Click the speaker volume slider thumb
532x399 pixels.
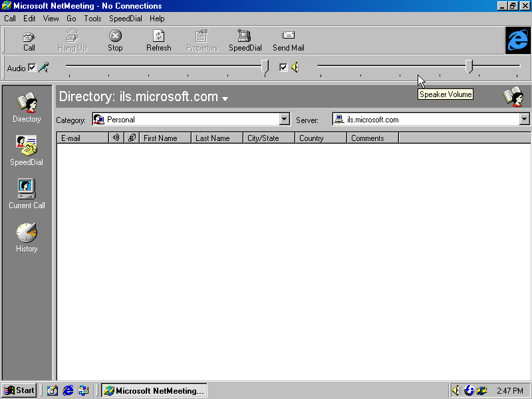coord(469,66)
